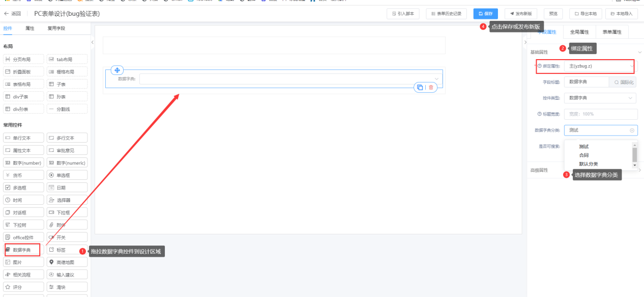
Task: Switch to the 控件 tab
Action: 8,29
